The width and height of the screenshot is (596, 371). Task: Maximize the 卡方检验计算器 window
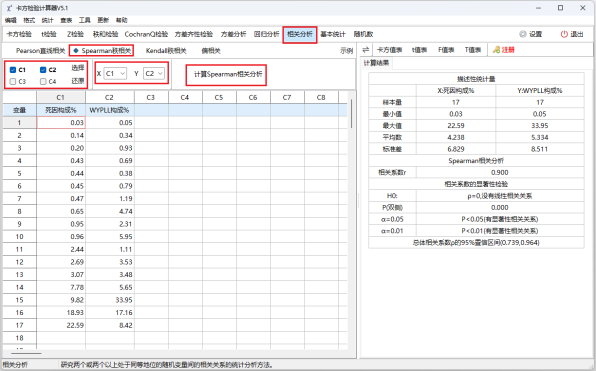(561, 8)
